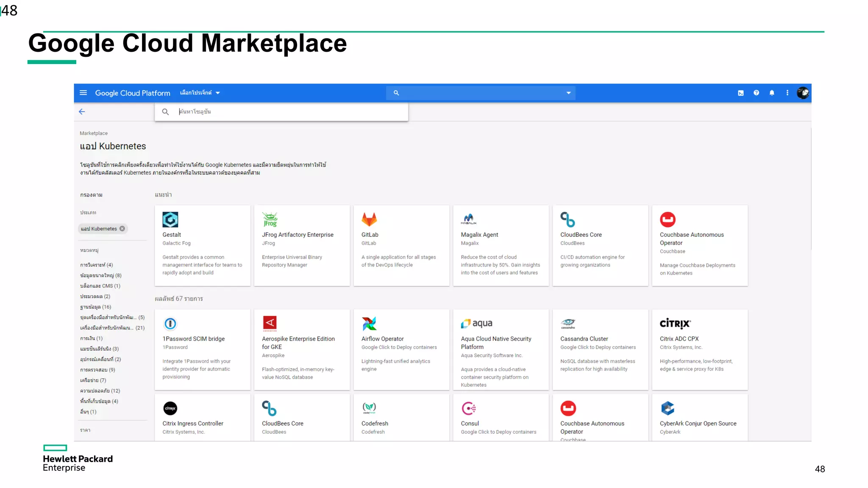The image size is (868, 488).
Task: Click the Airflow pinwheel logo
Action: (x=369, y=324)
